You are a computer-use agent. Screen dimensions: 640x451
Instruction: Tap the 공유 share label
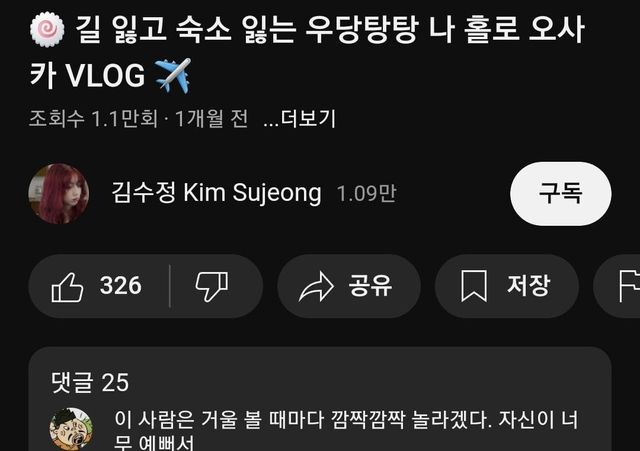370,285
